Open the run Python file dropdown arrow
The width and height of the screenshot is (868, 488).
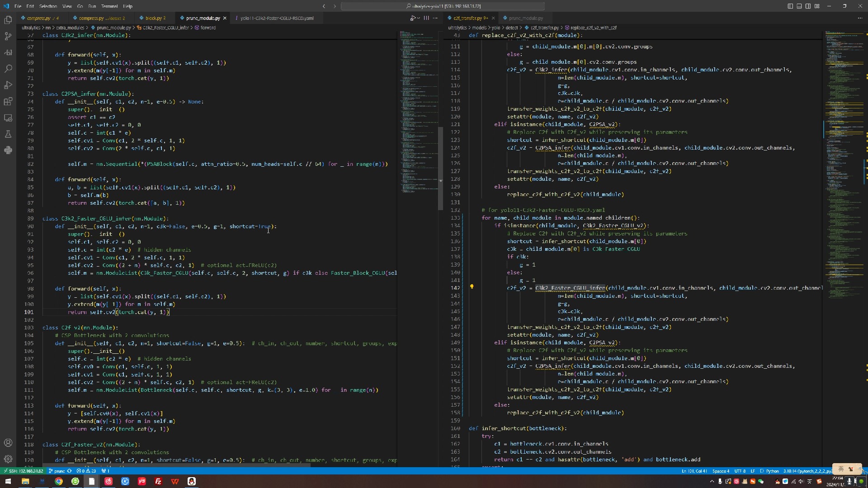(x=419, y=18)
